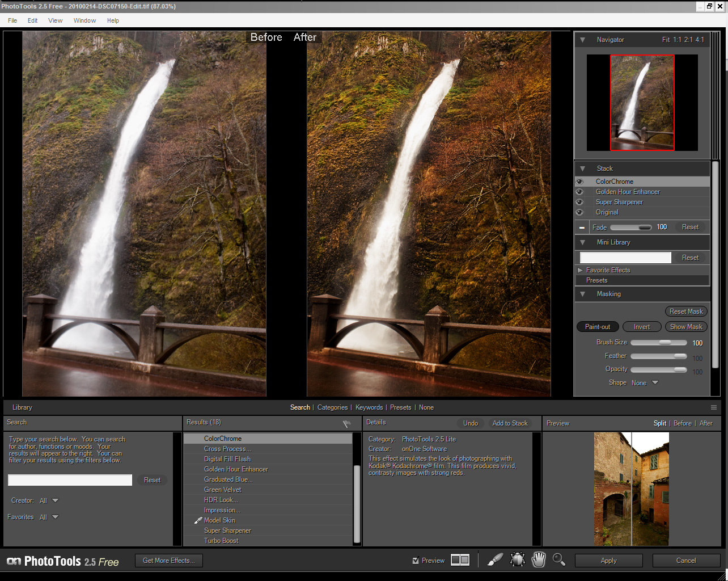
Task: Click the side-by-side split view icon
Action: click(460, 560)
